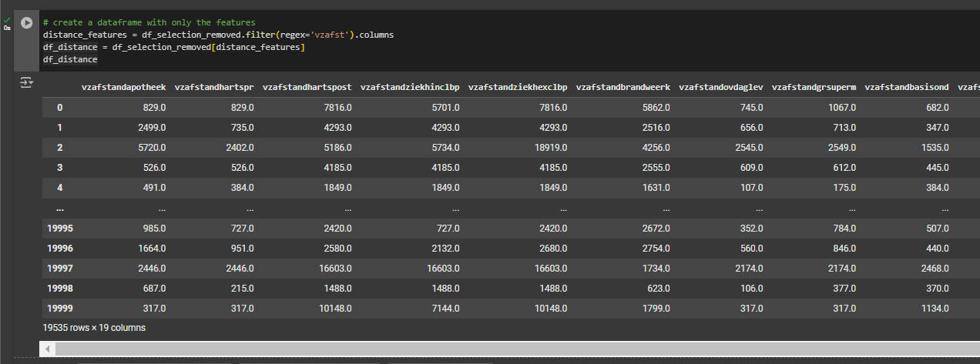Click cell value 5701.0 in row 0
Screen dimensions: 980x364
pyautogui.click(x=445, y=108)
